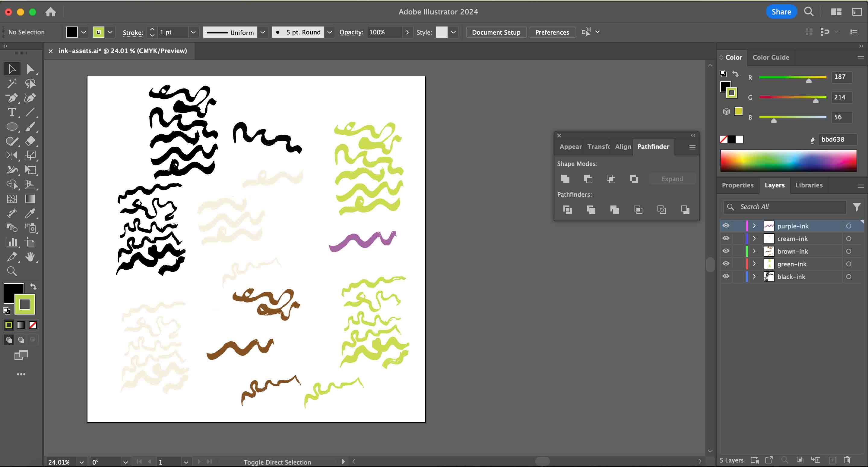Select the Gradient tool
Screen dimensions: 868x467
[x=30, y=199]
